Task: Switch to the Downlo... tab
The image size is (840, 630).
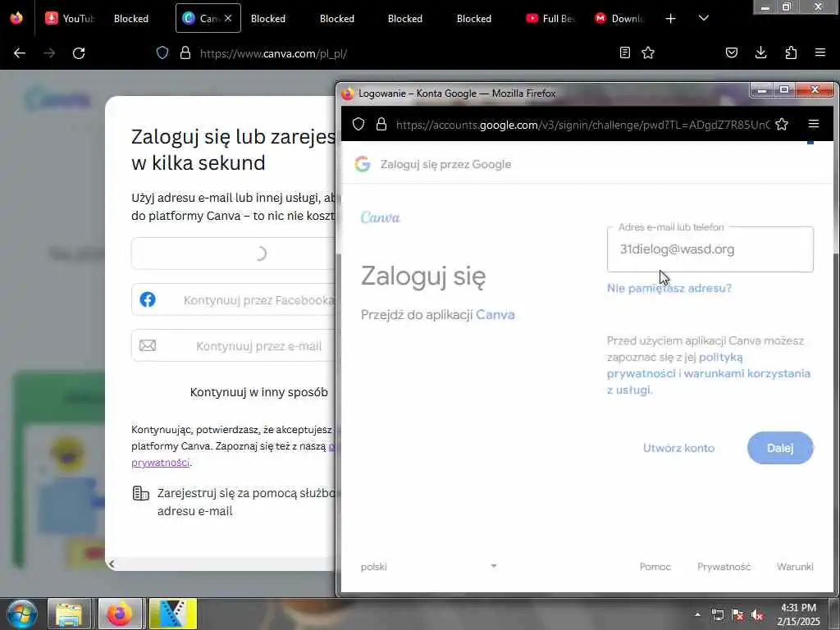Action: coord(620,18)
